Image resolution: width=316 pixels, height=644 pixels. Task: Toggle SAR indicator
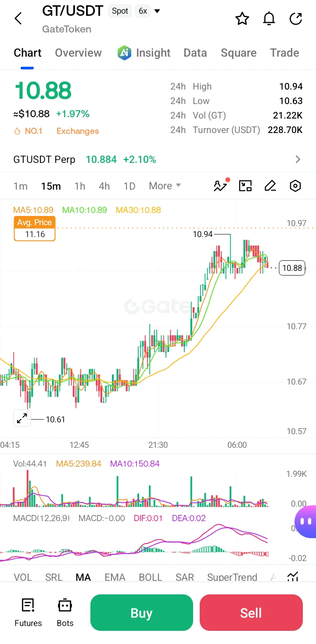coord(185,577)
